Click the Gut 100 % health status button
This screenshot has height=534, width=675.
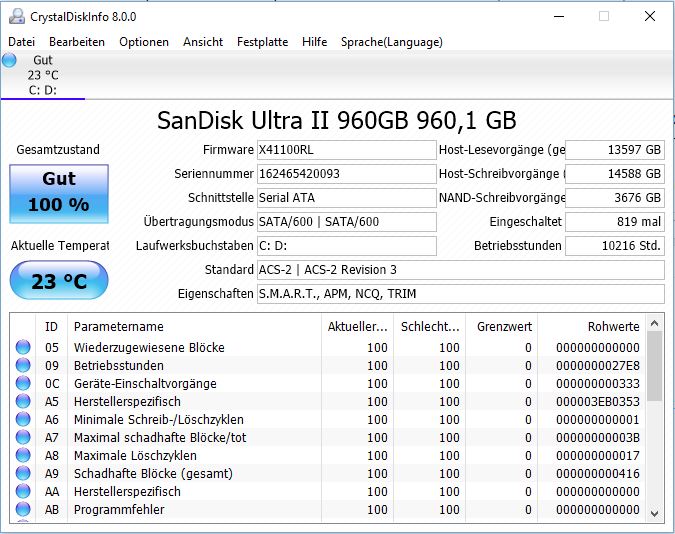pos(59,194)
